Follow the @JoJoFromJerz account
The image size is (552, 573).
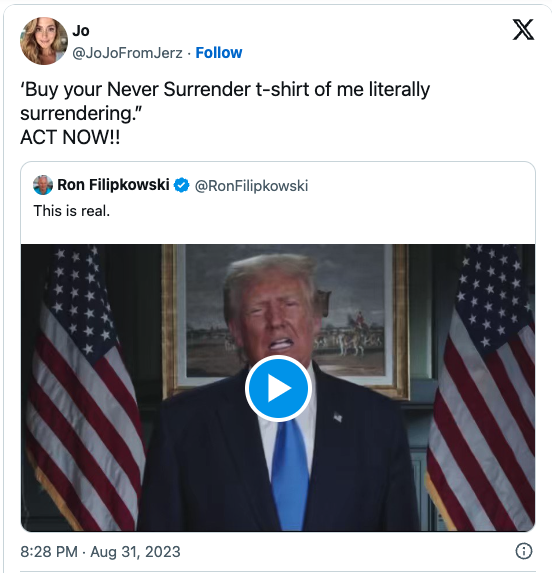click(219, 53)
